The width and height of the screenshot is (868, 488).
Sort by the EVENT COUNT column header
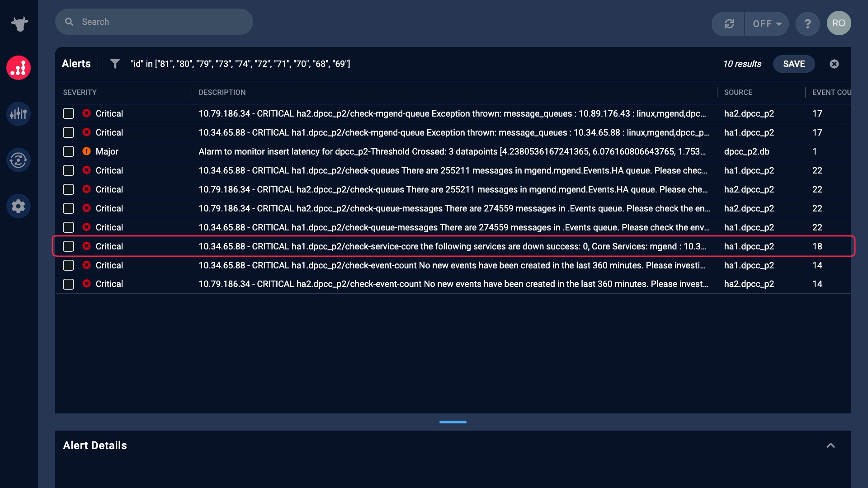tap(831, 92)
